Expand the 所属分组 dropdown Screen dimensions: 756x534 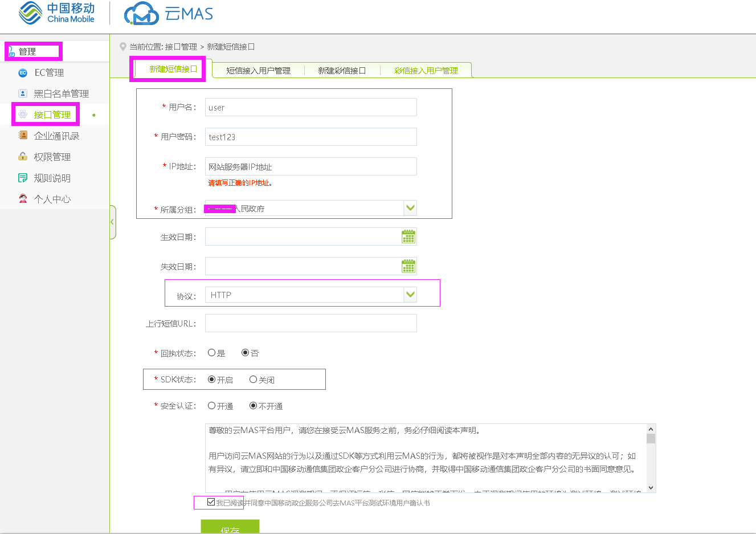pyautogui.click(x=410, y=209)
